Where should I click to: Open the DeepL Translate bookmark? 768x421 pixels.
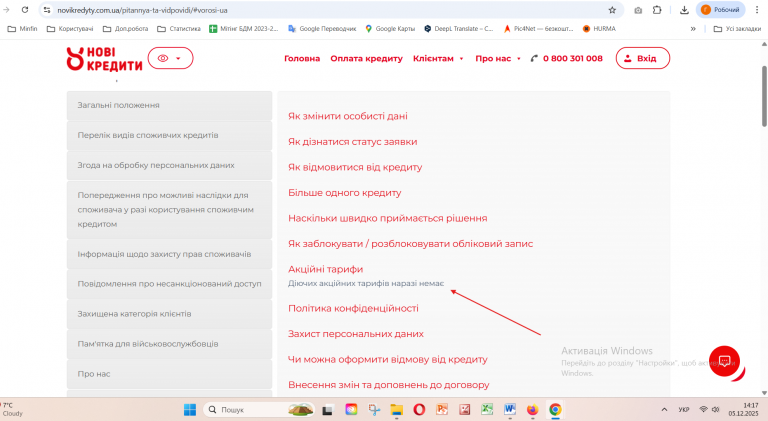point(459,29)
